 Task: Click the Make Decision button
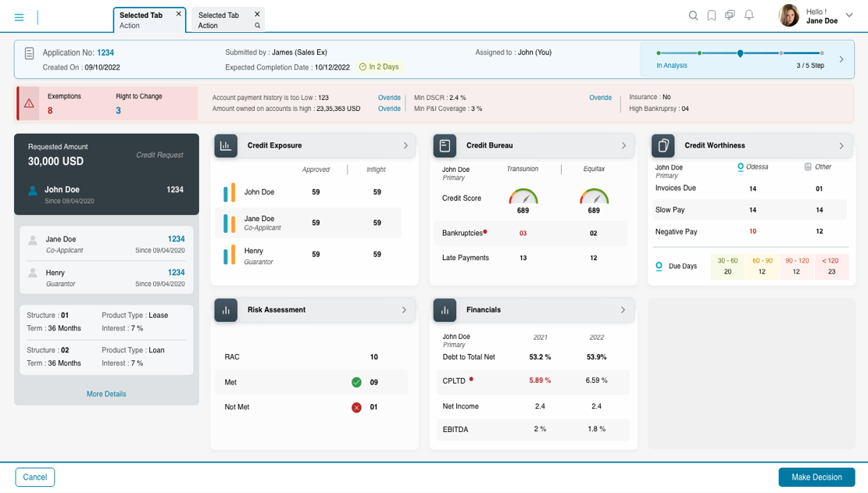click(816, 477)
